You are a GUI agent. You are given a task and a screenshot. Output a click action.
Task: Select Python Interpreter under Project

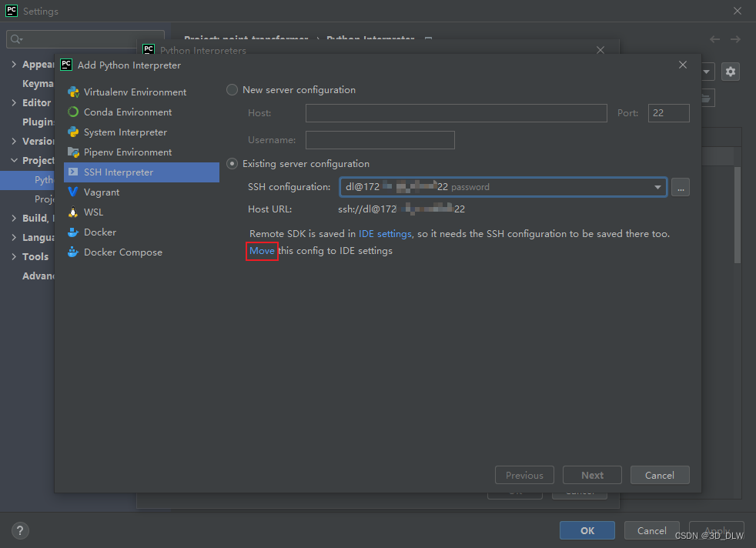[x=27, y=180]
